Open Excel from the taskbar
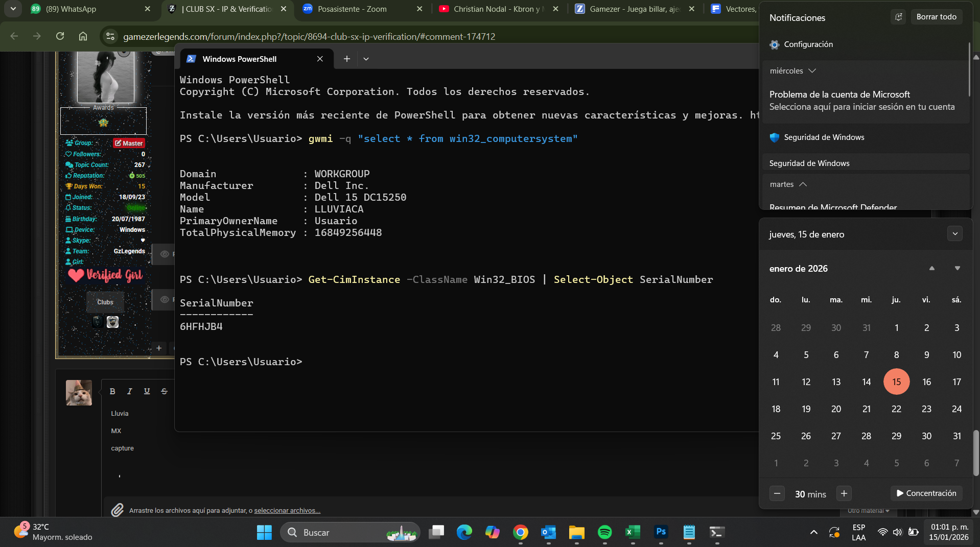The image size is (980, 547). coord(633,532)
